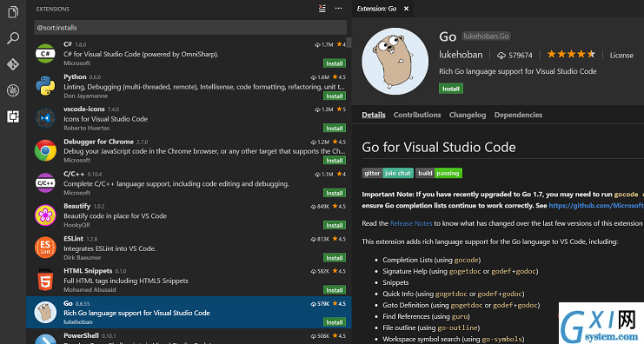Click the C# extension icon
Image resolution: width=644 pixels, height=344 pixels.
tap(45, 54)
